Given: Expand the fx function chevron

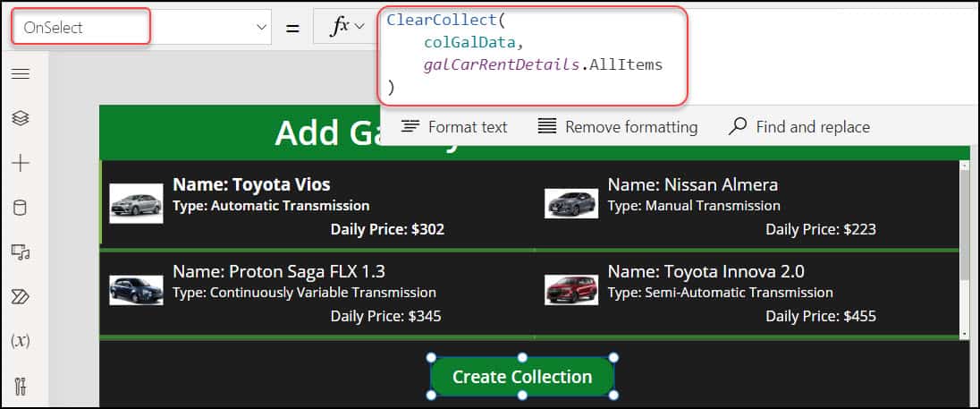Looking at the screenshot, I should (359, 26).
